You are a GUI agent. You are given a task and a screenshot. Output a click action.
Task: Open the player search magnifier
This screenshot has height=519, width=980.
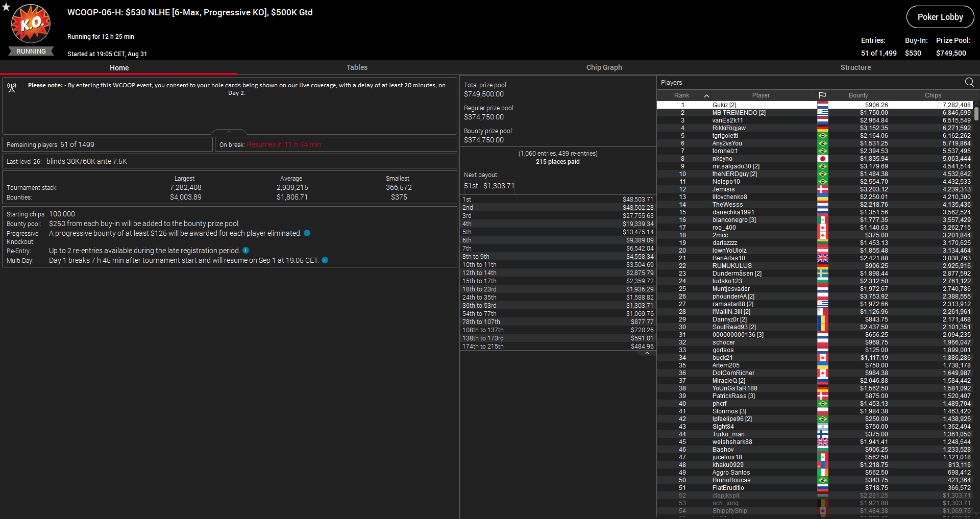point(969,82)
